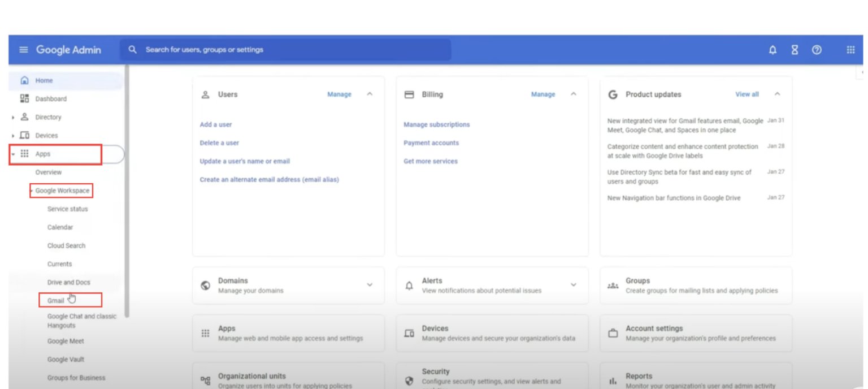
Task: Expand the Domains card chevron
Action: tap(370, 285)
